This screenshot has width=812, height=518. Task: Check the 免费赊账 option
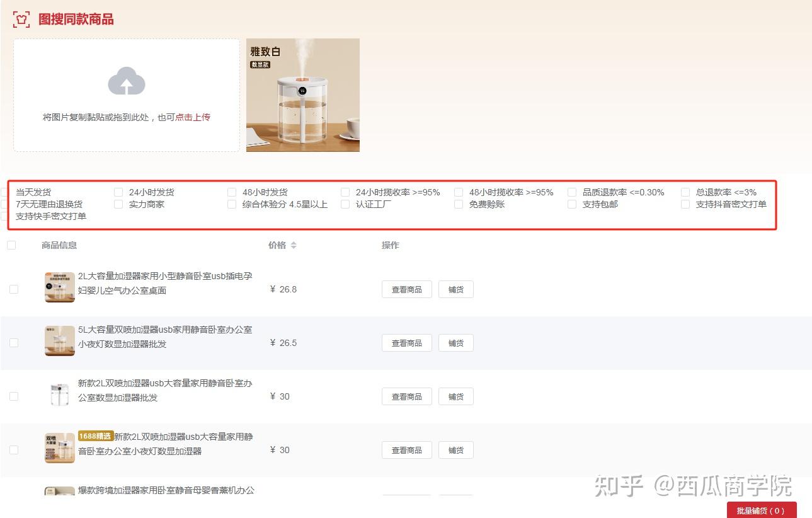pos(458,204)
